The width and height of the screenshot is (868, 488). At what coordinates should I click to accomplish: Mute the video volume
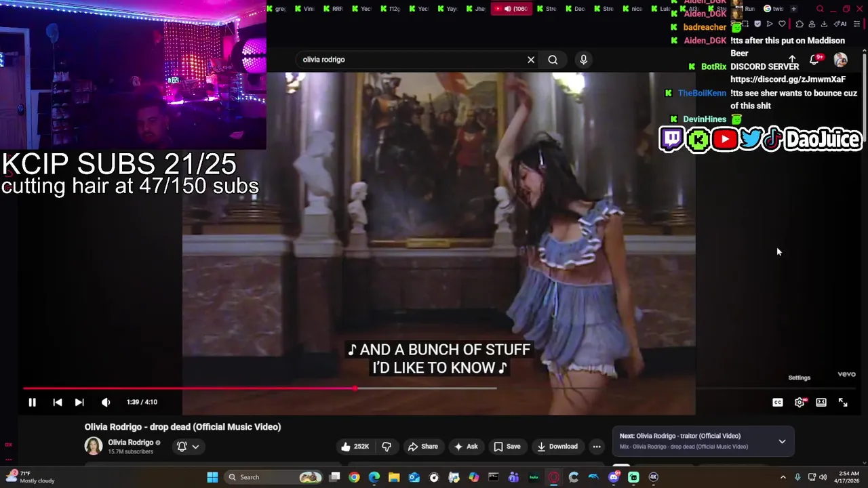[x=106, y=402]
